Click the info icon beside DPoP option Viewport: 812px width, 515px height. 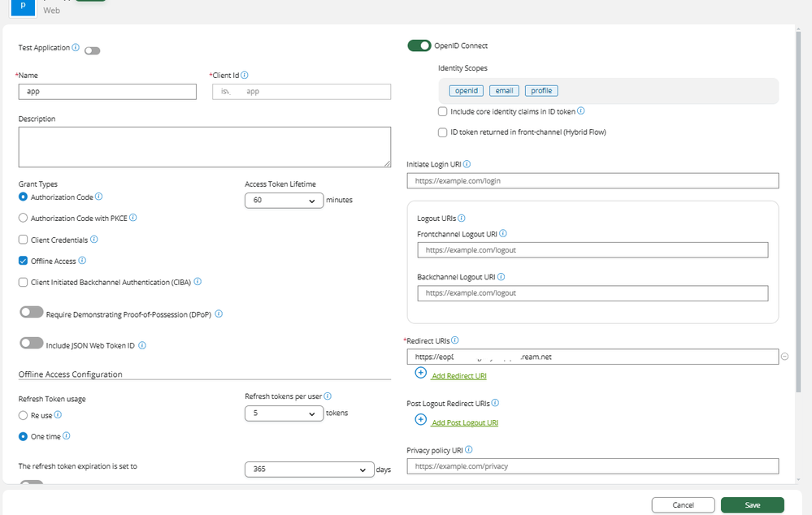point(219,314)
